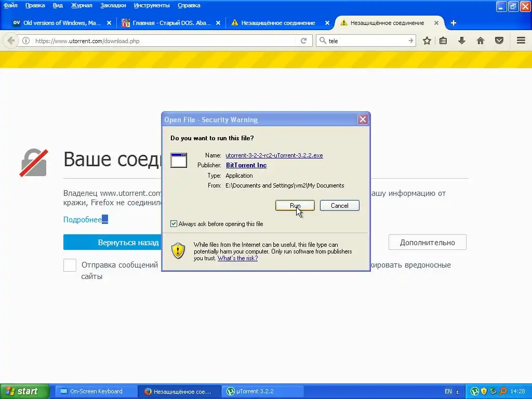Switch to the third Незащищённое соединение tab
This screenshot has width=532, height=399.
tap(278, 23)
